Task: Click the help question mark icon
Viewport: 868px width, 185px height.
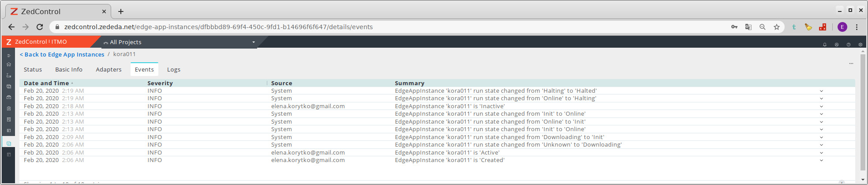Action: [848, 45]
